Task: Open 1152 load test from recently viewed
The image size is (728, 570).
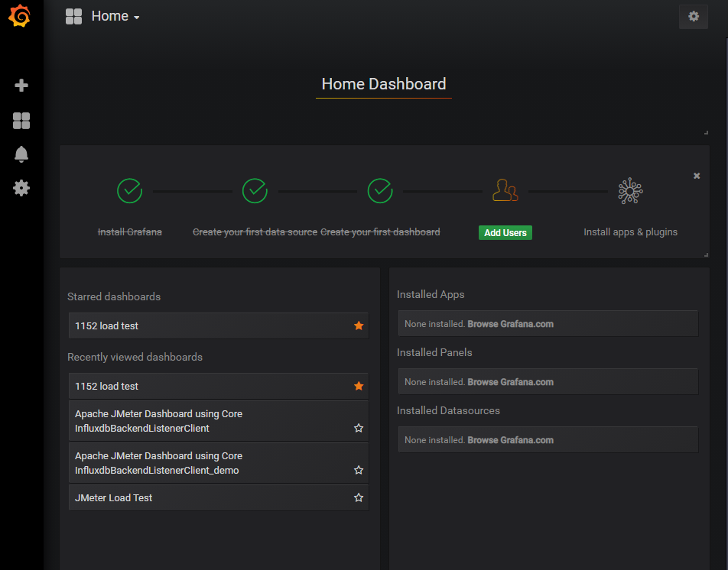Action: pos(107,387)
